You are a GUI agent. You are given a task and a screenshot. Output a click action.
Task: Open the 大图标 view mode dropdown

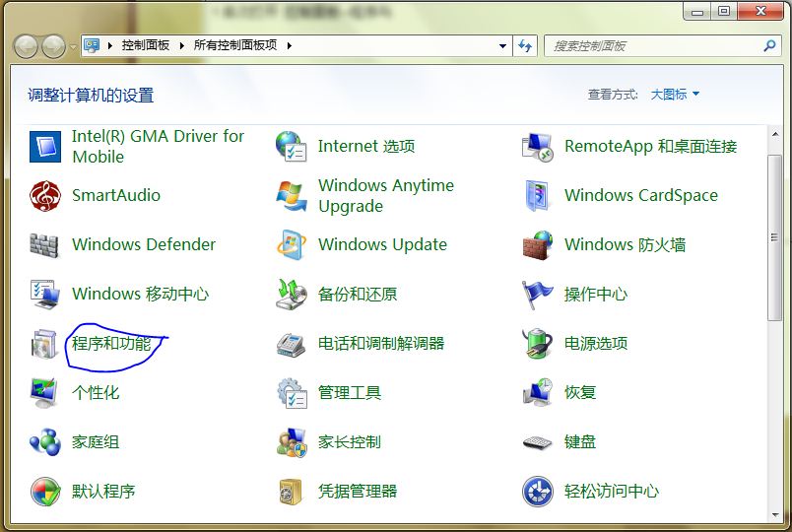(675, 94)
